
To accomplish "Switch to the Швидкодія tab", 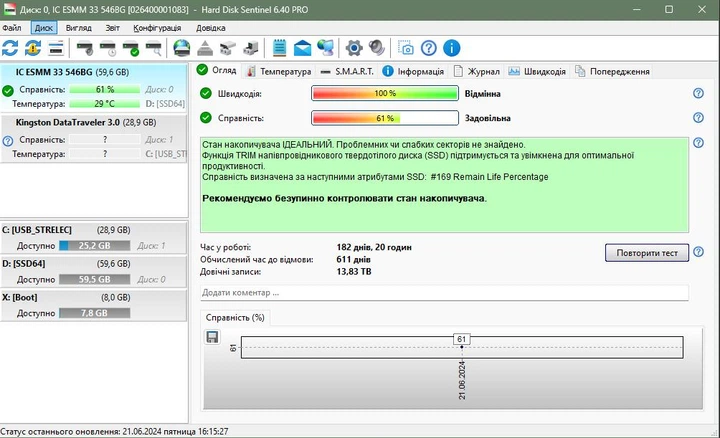I will coord(537,72).
